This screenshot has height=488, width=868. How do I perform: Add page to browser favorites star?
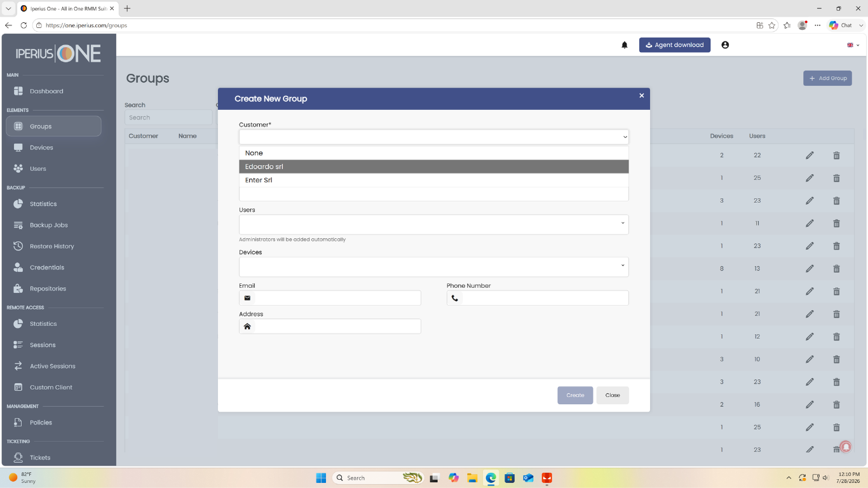771,25
